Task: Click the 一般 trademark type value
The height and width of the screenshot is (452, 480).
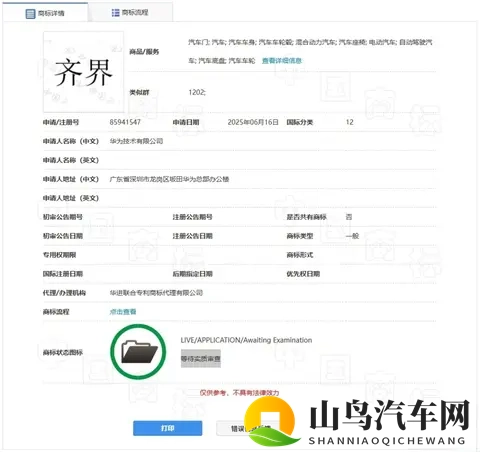Action: click(x=352, y=236)
